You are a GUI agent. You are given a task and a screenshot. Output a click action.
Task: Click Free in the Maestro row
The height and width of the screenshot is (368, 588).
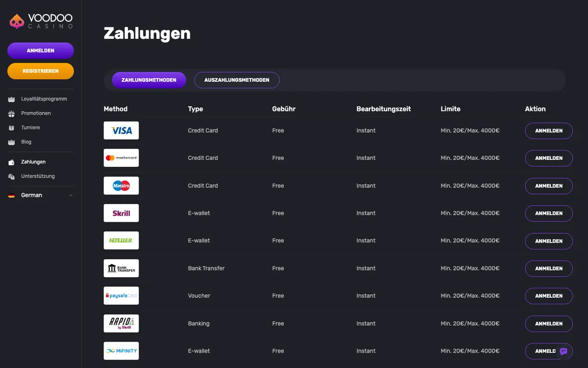[278, 185]
